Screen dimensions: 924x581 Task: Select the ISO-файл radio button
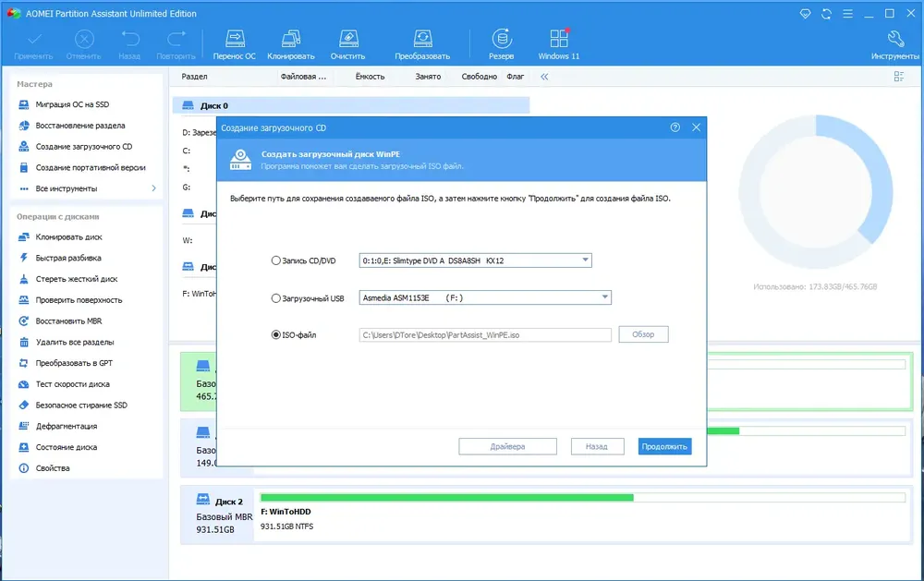275,334
